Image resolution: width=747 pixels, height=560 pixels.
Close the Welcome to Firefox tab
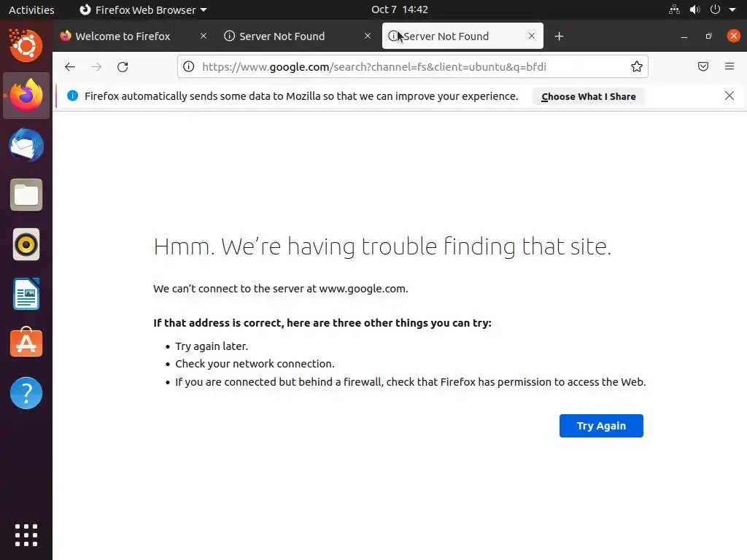(x=204, y=36)
